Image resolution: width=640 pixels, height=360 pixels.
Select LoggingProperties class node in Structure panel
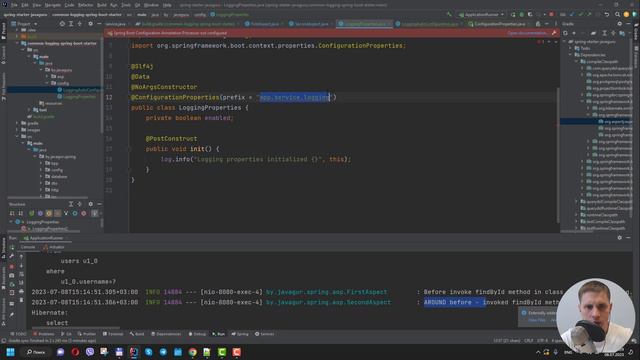point(38,222)
